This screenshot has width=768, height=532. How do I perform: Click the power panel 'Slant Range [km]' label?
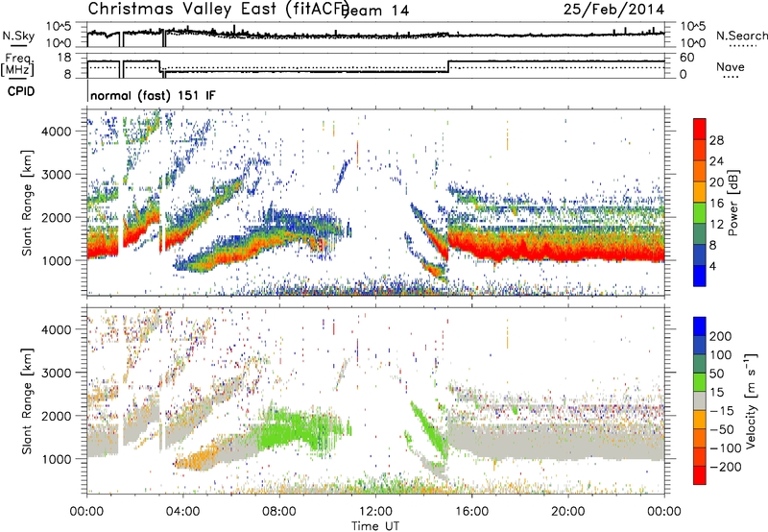[27, 203]
